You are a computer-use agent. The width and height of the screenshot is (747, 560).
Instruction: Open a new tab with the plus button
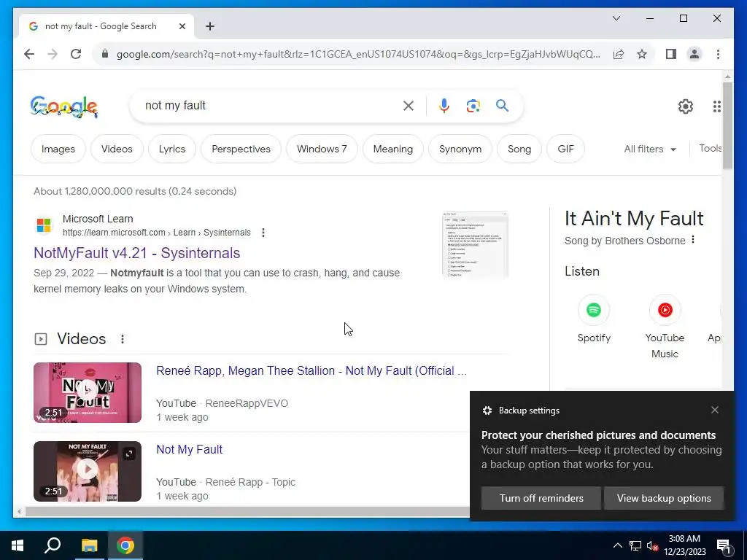(210, 26)
